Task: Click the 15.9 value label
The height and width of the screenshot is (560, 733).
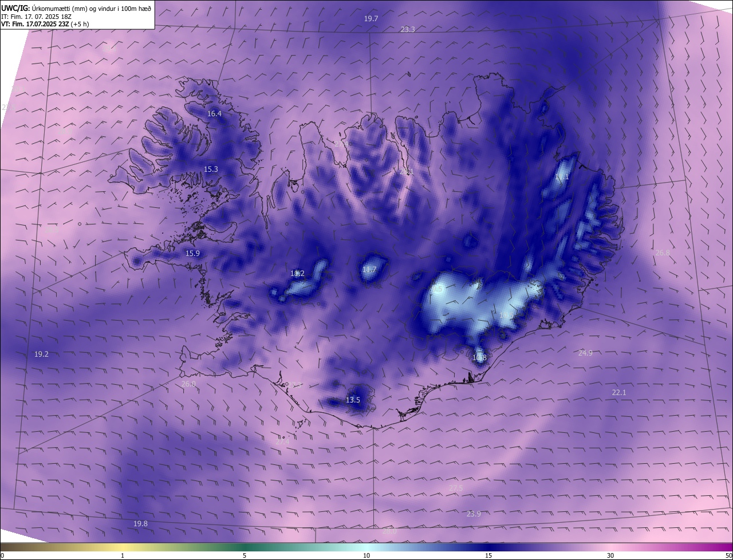Action: coord(192,254)
